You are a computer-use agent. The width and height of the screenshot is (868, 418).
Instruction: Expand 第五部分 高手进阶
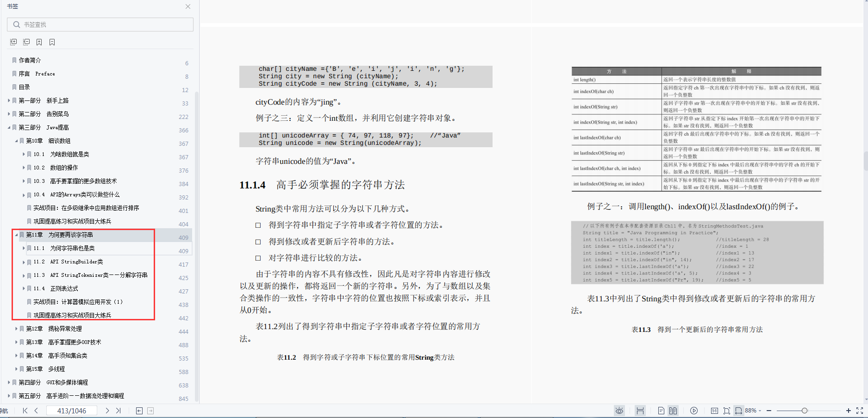click(9, 396)
